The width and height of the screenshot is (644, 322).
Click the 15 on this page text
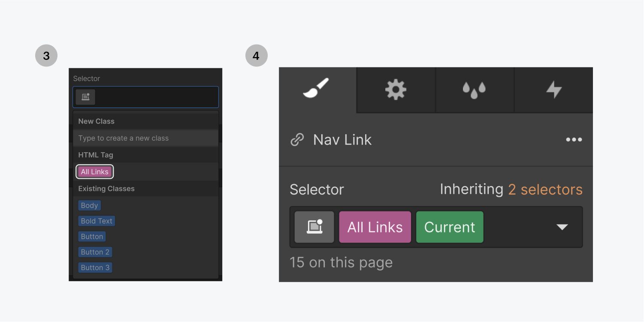(x=341, y=262)
